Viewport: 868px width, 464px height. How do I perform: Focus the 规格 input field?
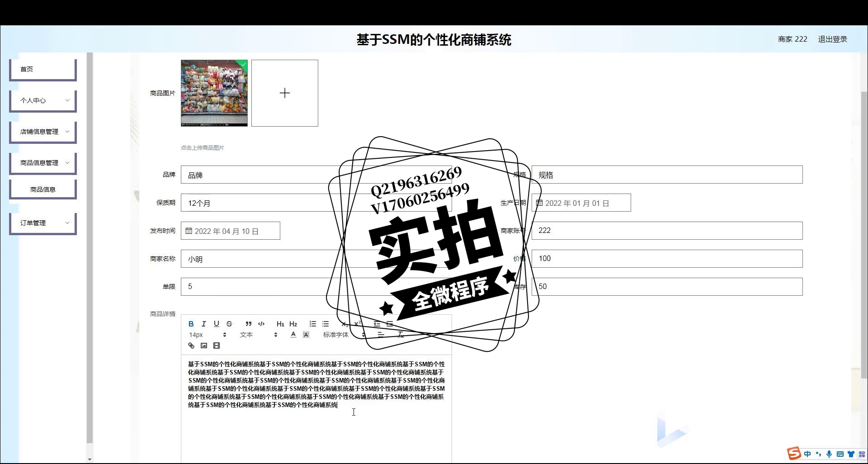pos(667,175)
